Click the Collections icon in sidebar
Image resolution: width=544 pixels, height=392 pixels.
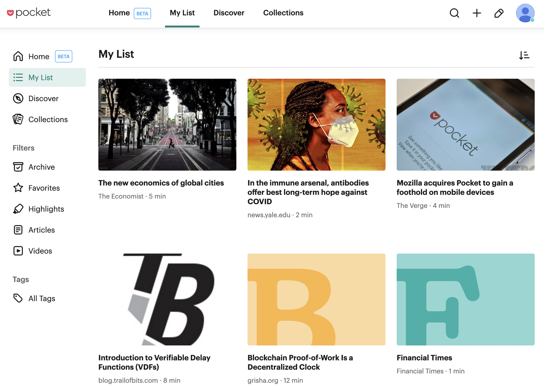(x=18, y=119)
